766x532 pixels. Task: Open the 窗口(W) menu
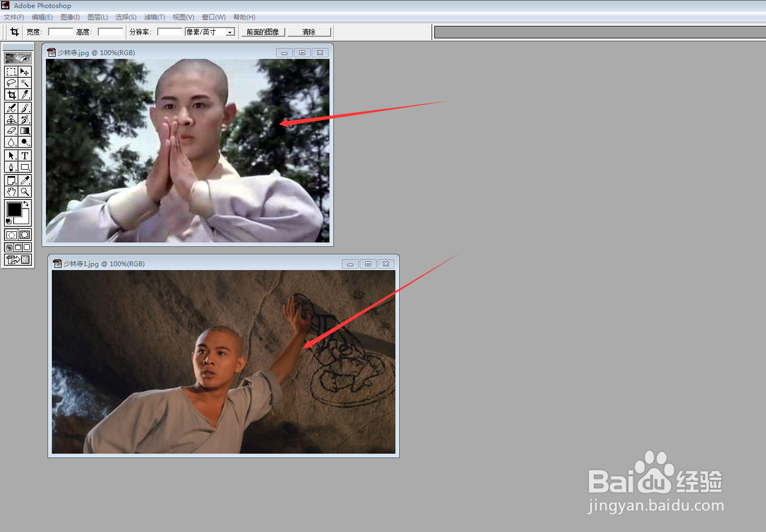pos(214,17)
